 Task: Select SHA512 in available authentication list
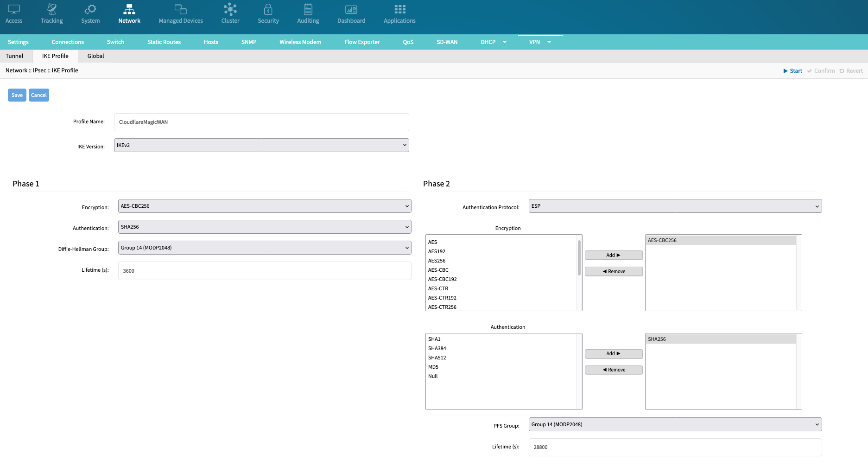pos(501,358)
